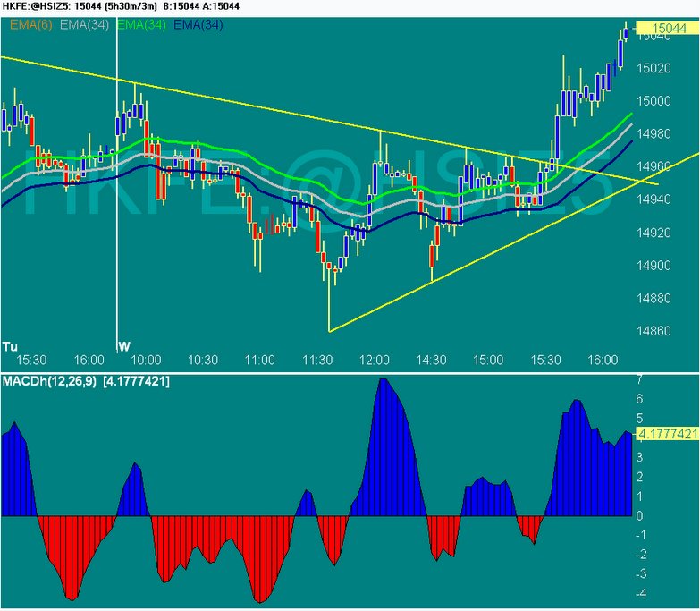Click the 11:30 time axis label

317,360
